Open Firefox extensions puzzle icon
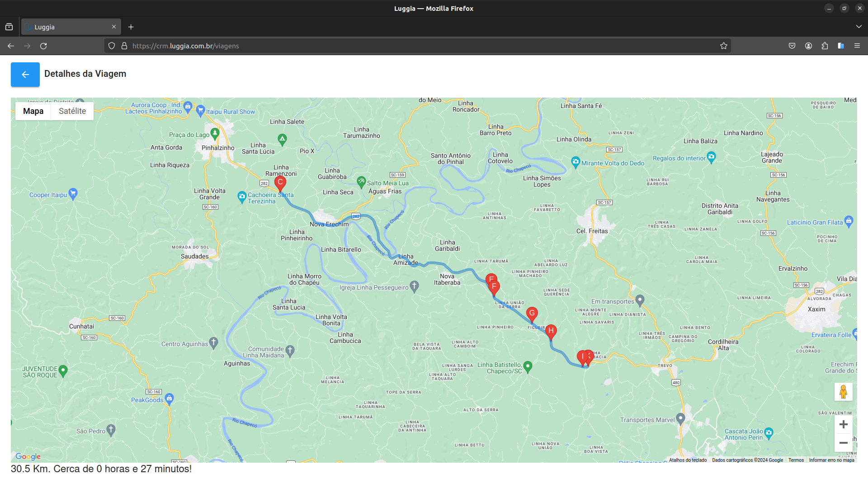 click(825, 46)
